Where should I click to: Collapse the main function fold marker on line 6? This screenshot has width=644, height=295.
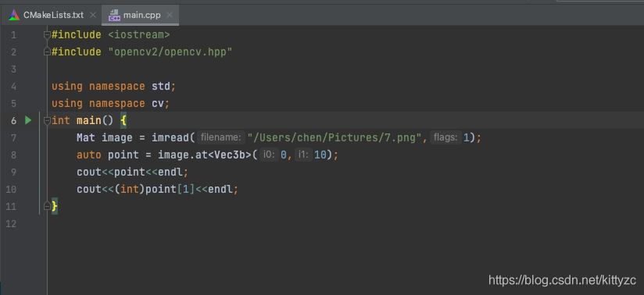(47, 120)
